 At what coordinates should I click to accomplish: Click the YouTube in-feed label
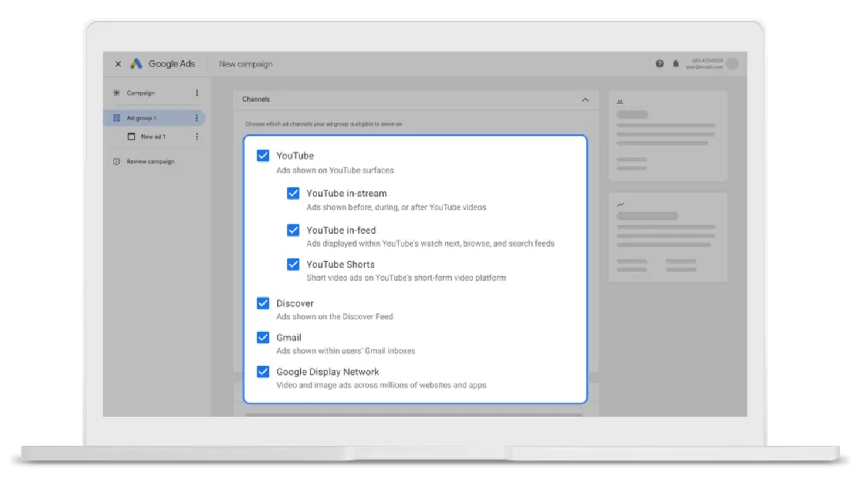(x=341, y=230)
